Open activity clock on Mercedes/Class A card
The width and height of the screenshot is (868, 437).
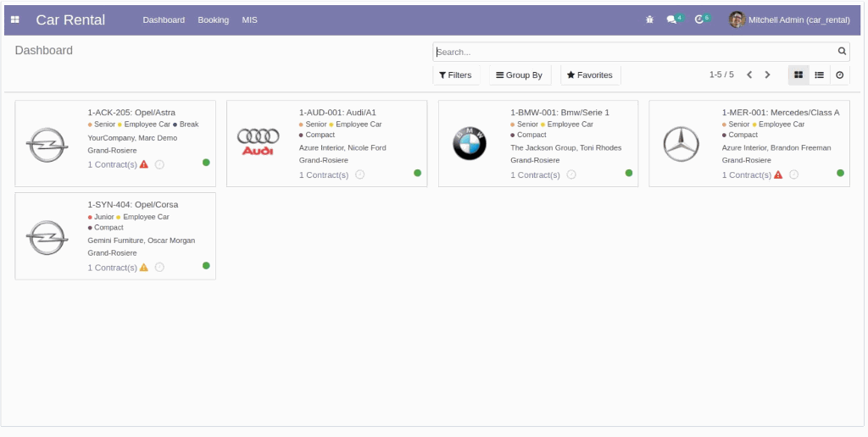(793, 174)
